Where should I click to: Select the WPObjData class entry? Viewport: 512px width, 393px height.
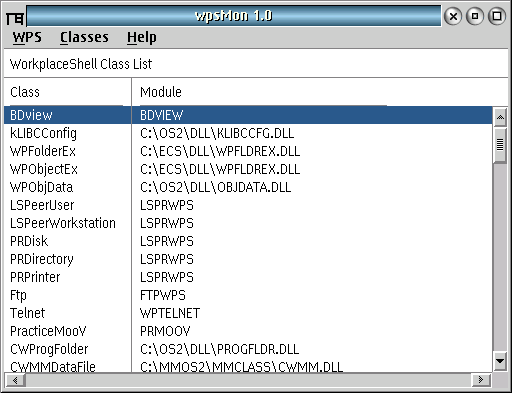[x=41, y=187]
